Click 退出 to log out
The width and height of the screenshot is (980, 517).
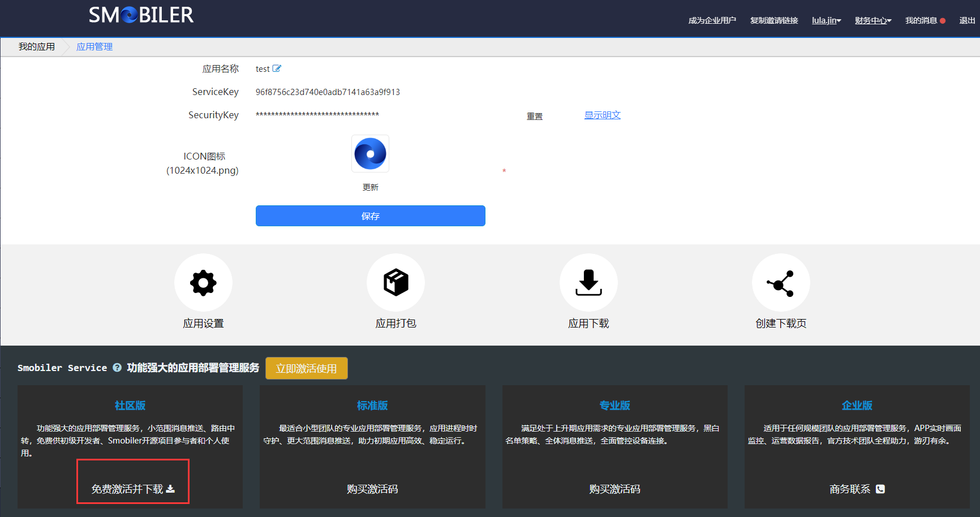pos(967,20)
